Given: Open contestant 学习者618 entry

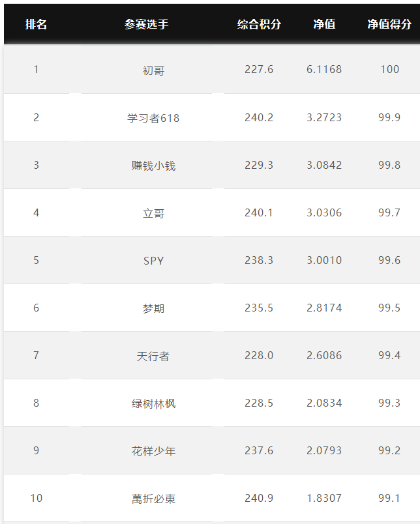Looking at the screenshot, I should pos(153,117).
